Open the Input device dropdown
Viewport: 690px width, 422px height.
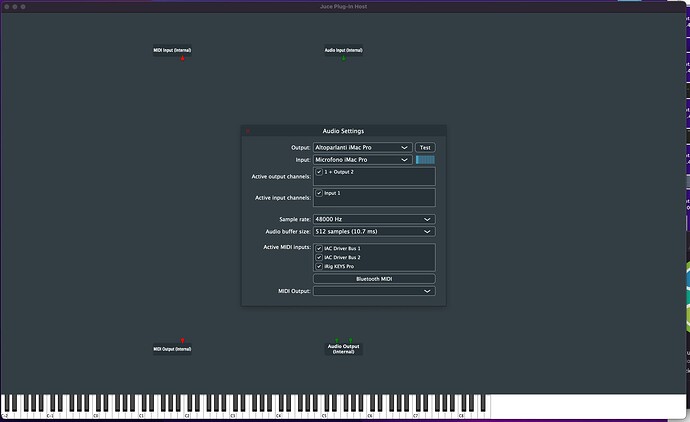point(362,160)
